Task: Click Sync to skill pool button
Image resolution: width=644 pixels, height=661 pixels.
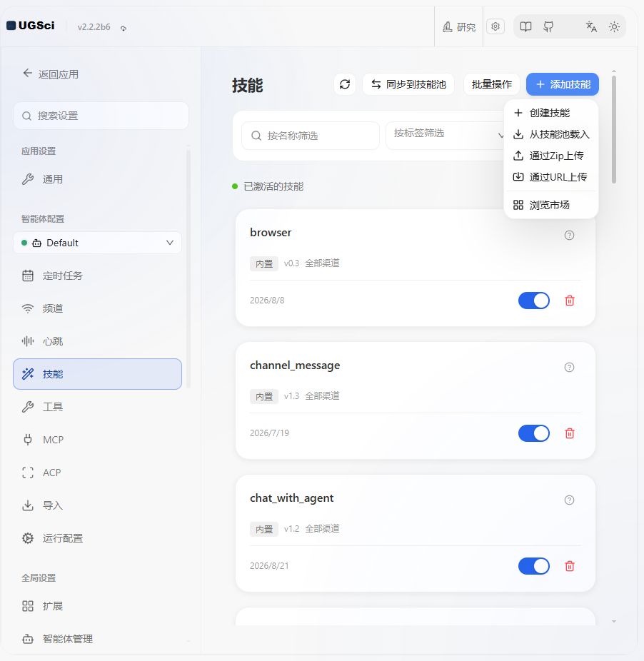Action: tap(408, 84)
